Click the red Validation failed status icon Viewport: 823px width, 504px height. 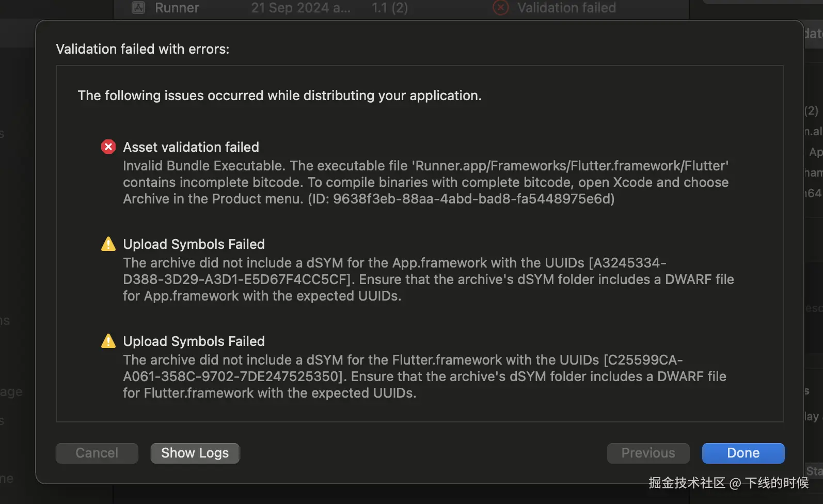pos(500,7)
